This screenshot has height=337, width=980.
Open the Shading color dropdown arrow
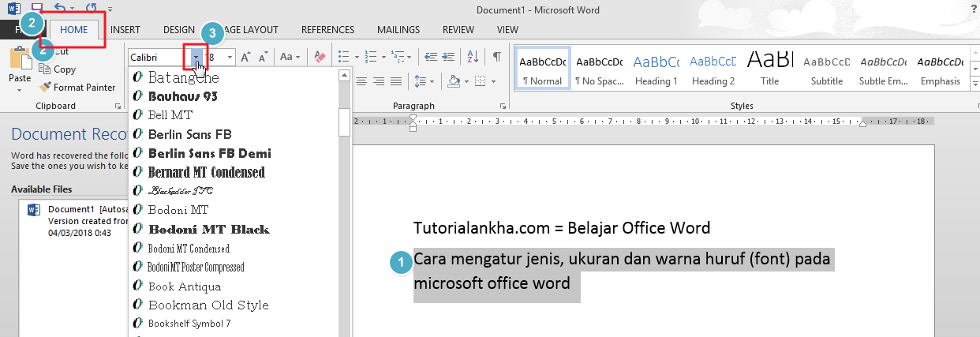pos(466,81)
